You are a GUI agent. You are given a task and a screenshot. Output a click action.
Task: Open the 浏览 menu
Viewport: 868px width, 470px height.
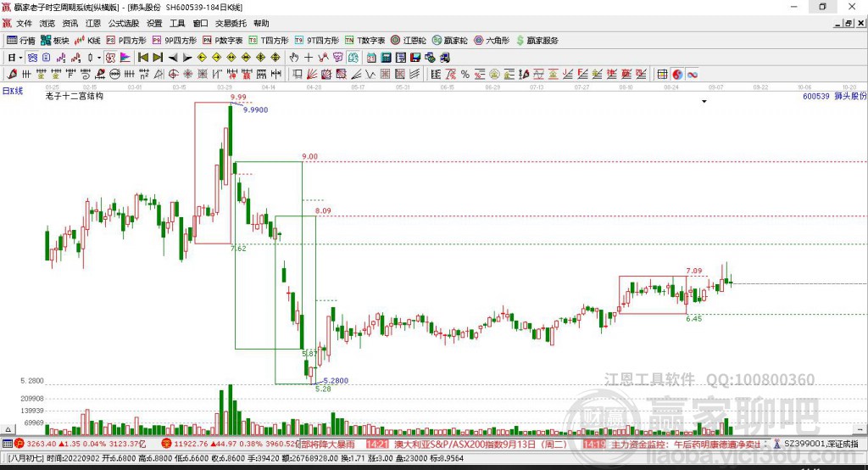[47, 23]
